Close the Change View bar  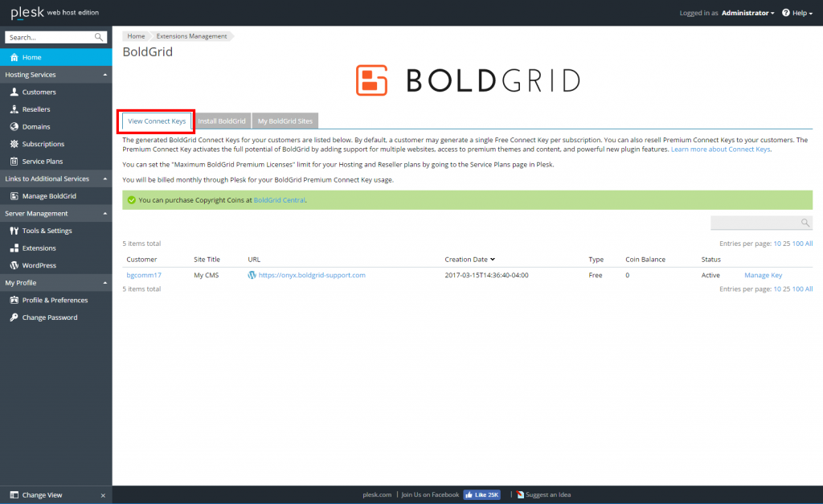103,495
